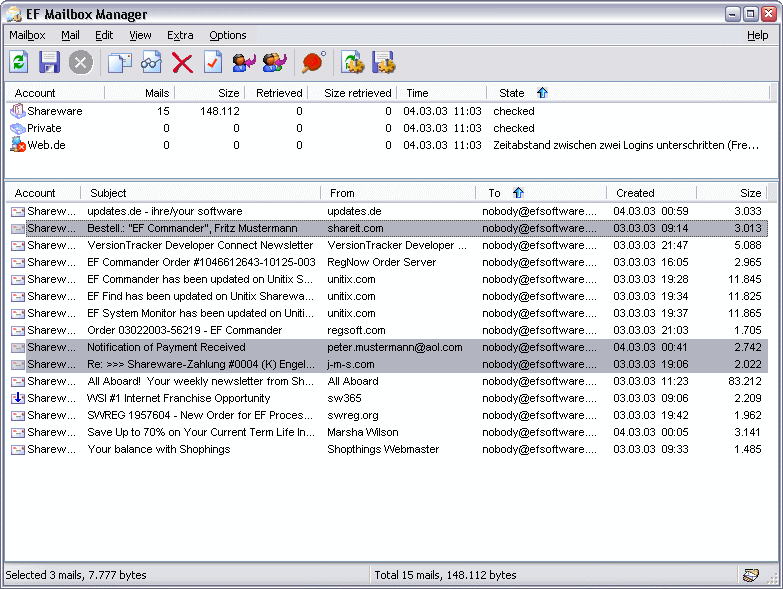Click the checkmark document icon
This screenshot has height=589, width=783.
click(x=213, y=63)
